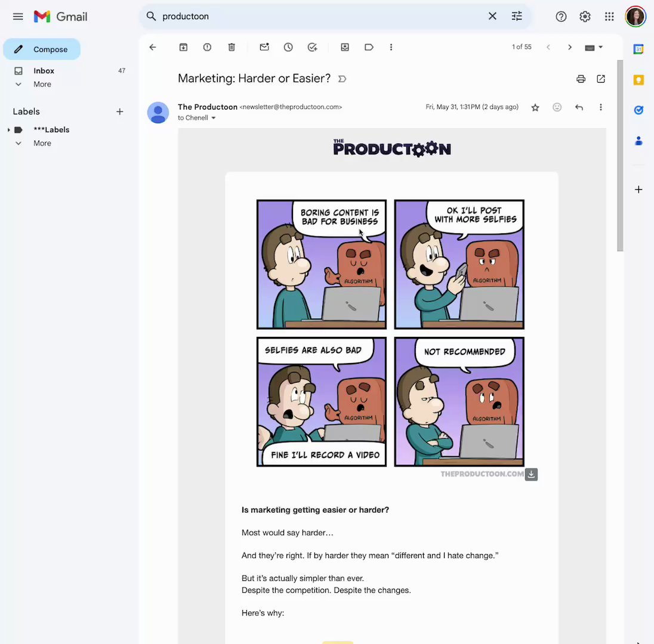Click sender name 'The Productoon'
654x644 pixels.
(207, 107)
